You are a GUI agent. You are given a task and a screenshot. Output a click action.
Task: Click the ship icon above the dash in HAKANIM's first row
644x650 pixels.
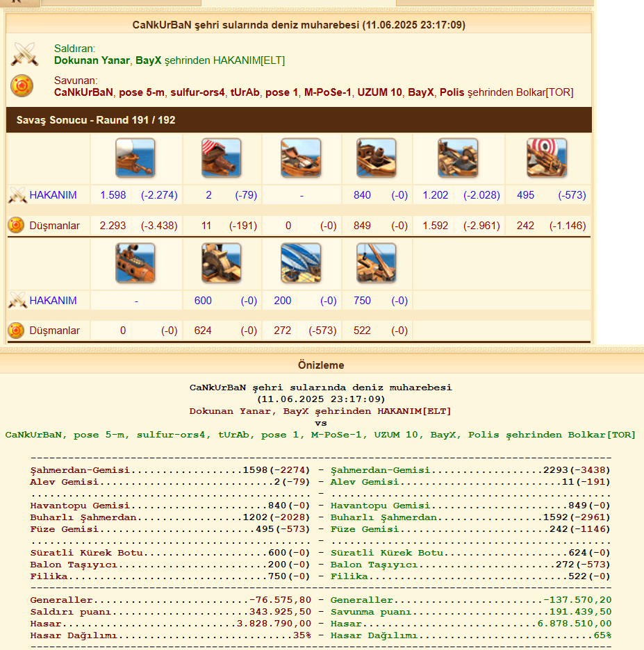point(301,158)
